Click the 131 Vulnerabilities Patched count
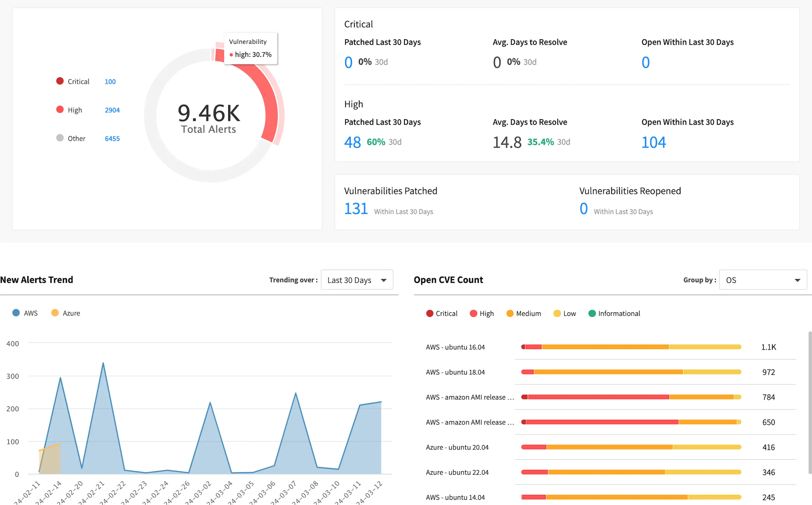 (x=356, y=209)
